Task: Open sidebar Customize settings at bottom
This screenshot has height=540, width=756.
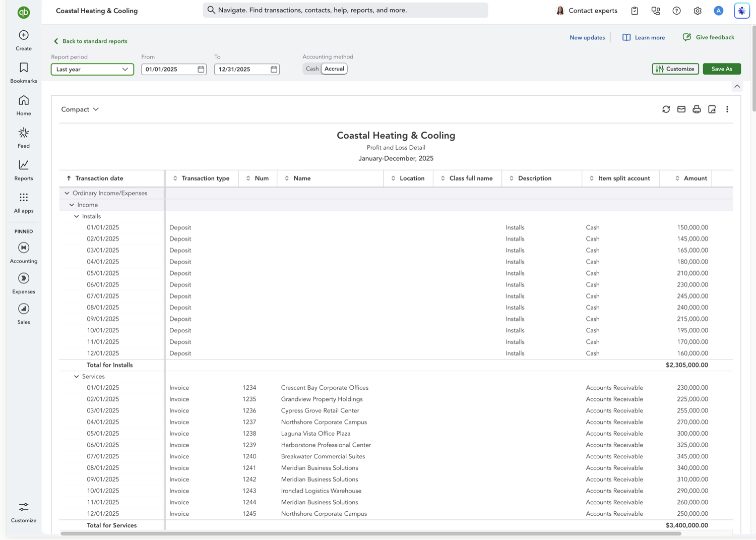Action: 24,512
